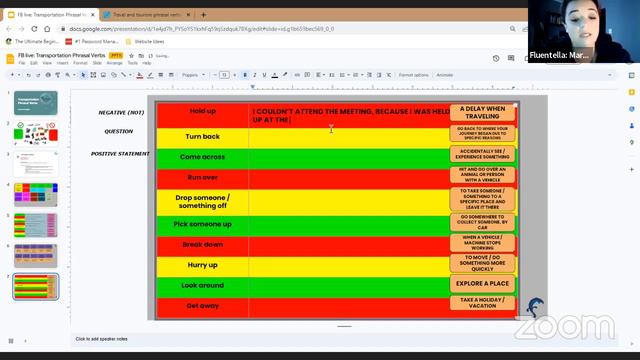This screenshot has width=640, height=360.
Task: Open the Help menu
Action: pyautogui.click(x=147, y=63)
